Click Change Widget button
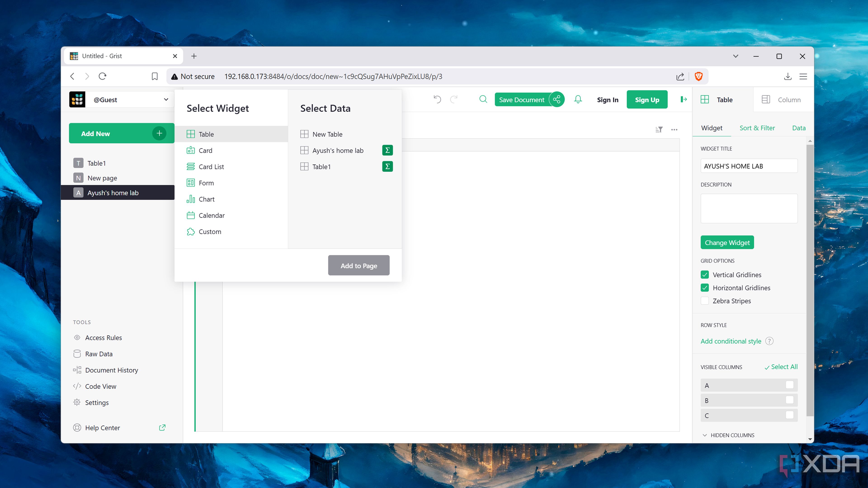Screen dimensions: 868x488 727,242
